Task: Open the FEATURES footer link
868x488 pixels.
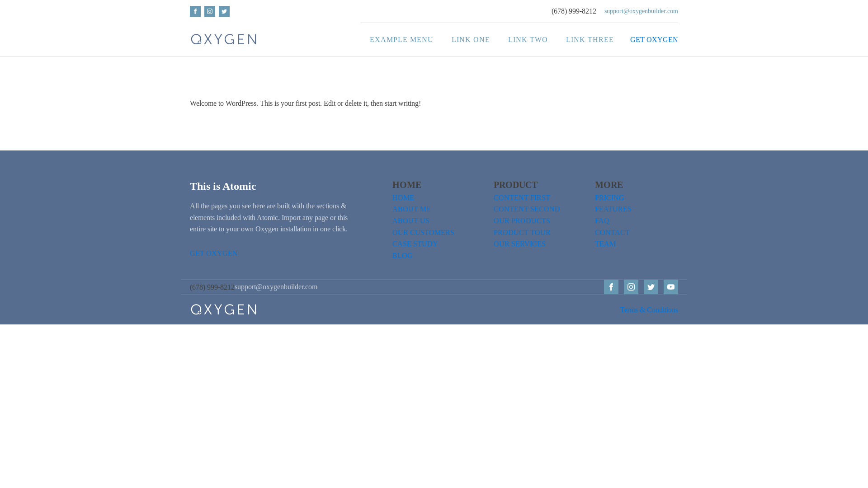Action: (x=613, y=209)
